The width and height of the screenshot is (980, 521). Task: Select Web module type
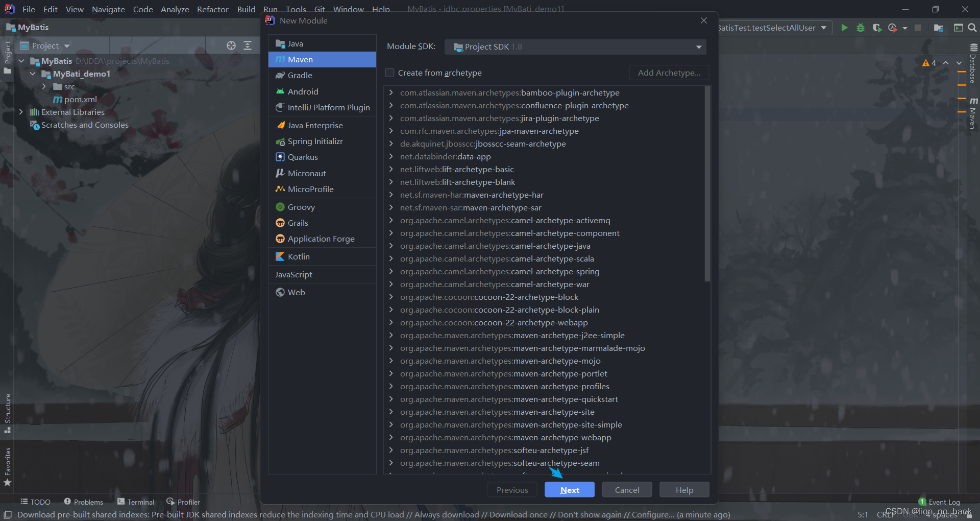(322, 292)
